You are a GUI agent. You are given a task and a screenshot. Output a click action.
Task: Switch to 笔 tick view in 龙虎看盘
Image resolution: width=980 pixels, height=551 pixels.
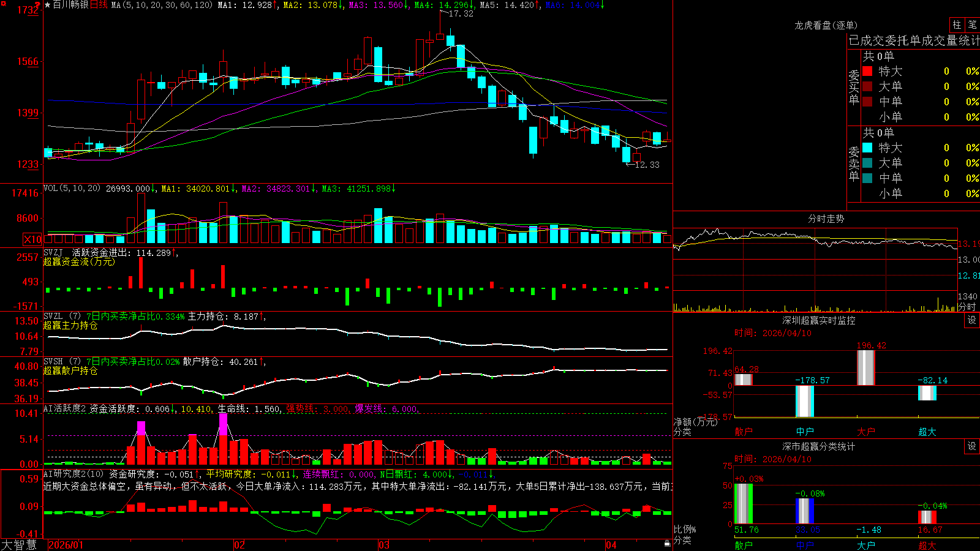973,24
